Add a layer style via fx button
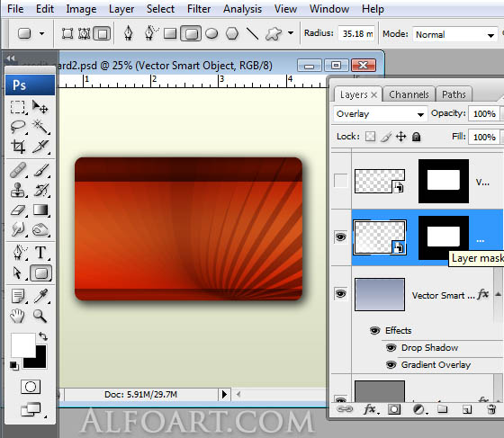 370,409
